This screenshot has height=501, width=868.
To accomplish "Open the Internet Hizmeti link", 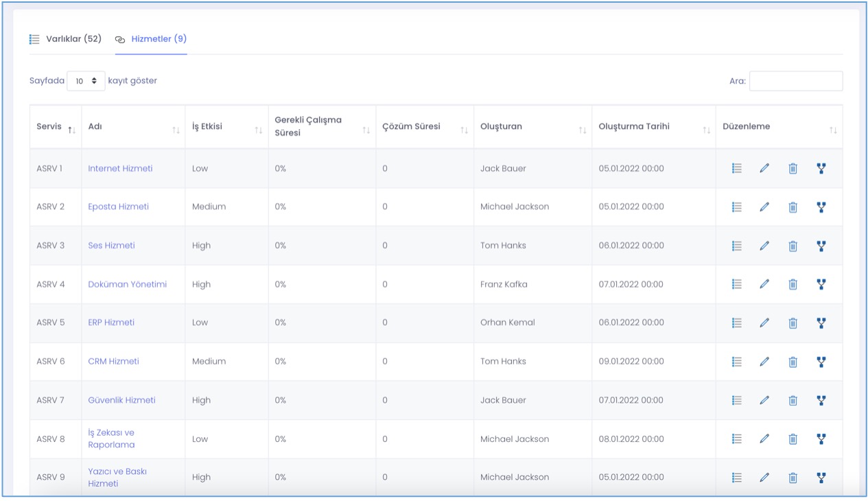I will click(x=120, y=169).
